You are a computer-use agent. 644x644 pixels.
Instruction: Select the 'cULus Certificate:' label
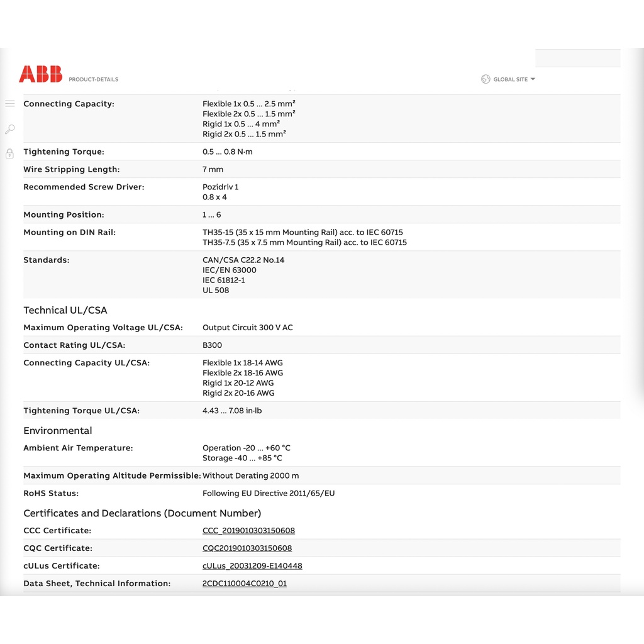pos(62,565)
